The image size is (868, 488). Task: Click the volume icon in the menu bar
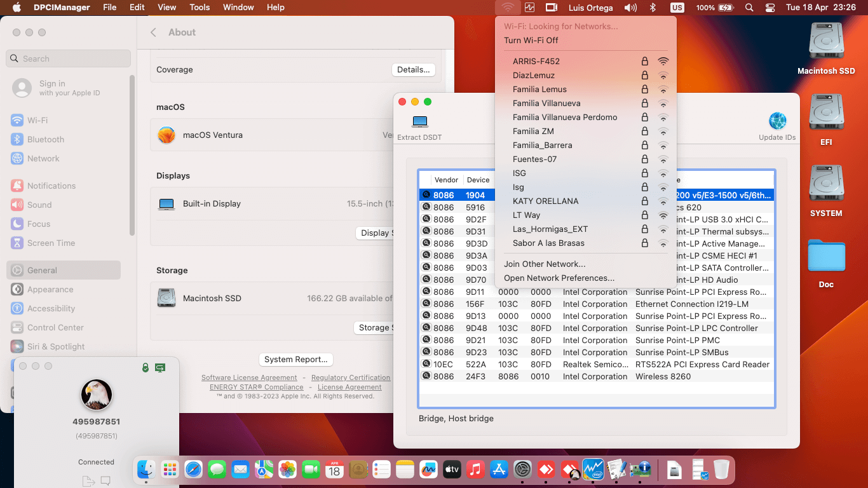pyautogui.click(x=630, y=8)
